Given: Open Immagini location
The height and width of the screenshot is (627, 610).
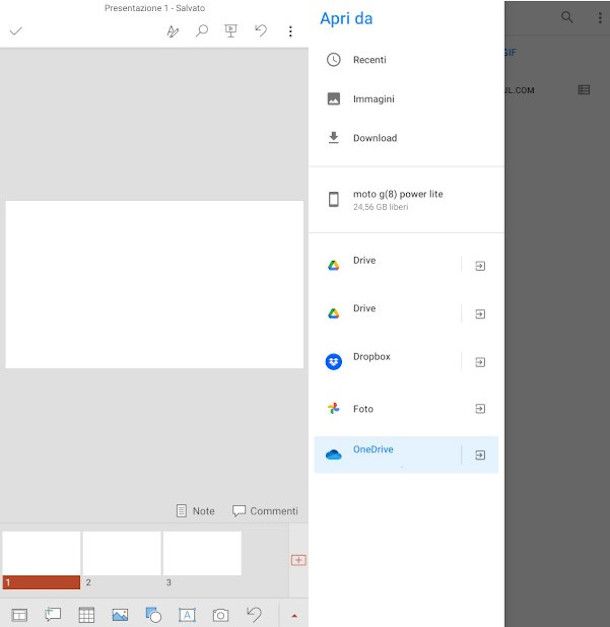Looking at the screenshot, I should [x=406, y=99].
